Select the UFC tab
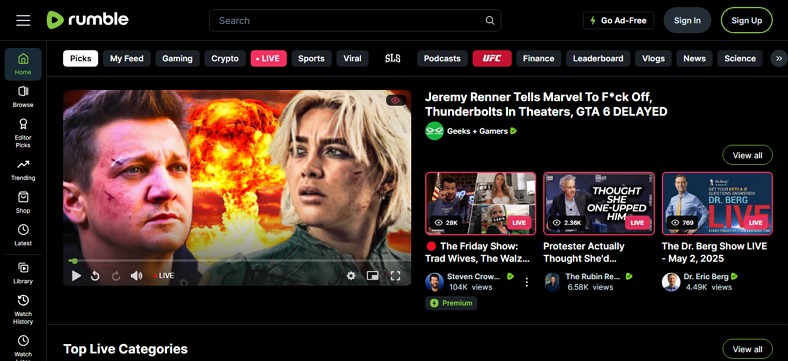This screenshot has width=788, height=361. (x=492, y=58)
